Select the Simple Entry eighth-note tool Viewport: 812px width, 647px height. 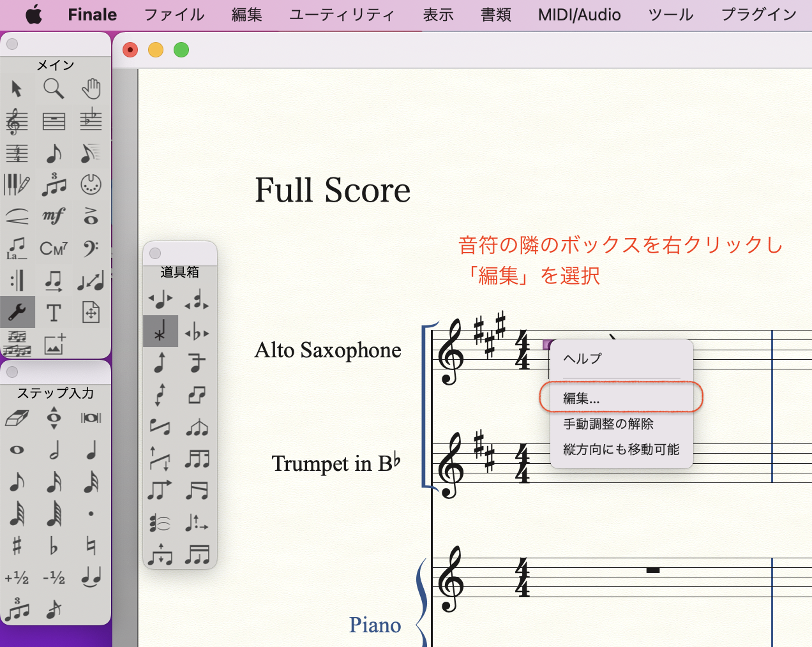(54, 153)
